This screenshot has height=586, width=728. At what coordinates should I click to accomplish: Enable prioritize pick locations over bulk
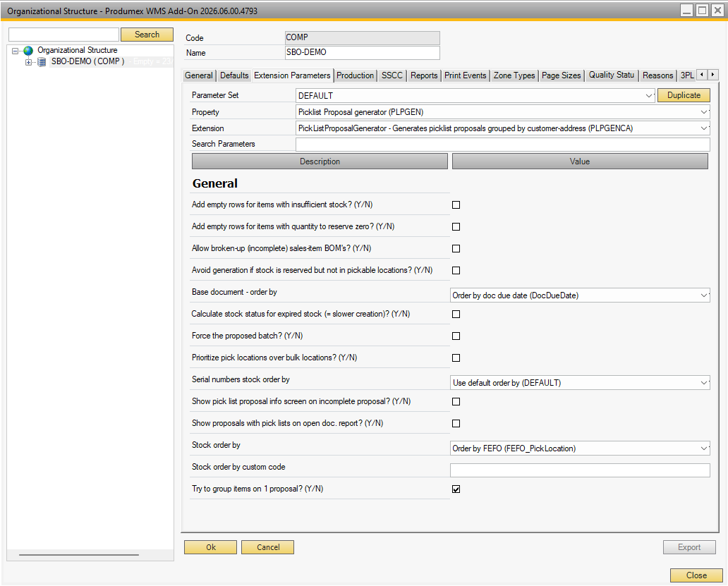456,358
